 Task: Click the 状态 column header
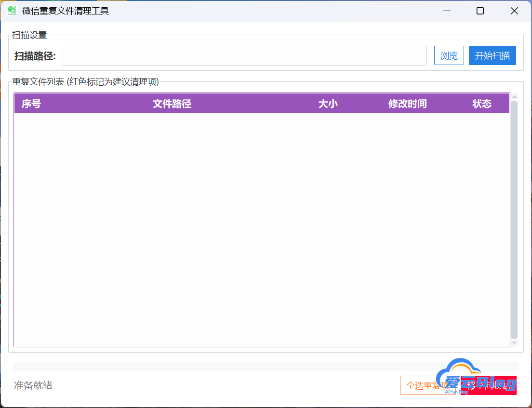pos(482,104)
